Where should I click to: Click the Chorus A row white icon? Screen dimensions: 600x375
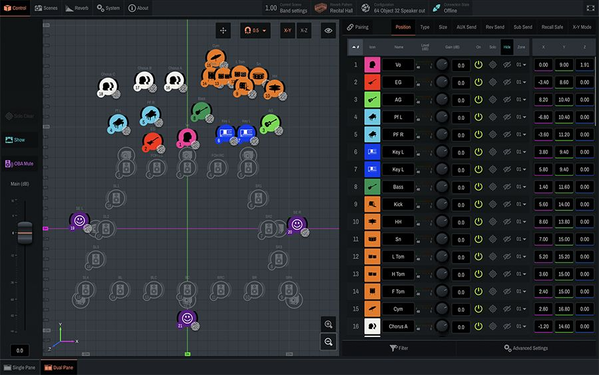point(372,326)
